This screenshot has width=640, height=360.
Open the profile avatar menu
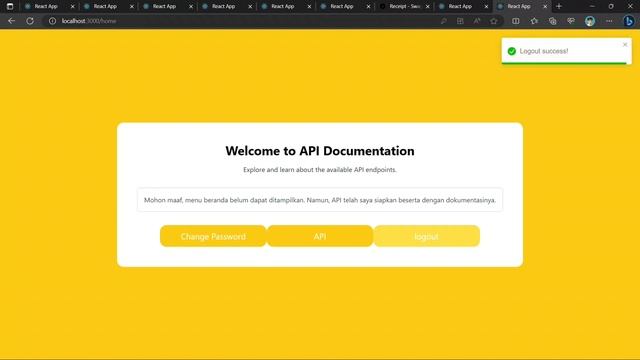point(590,21)
